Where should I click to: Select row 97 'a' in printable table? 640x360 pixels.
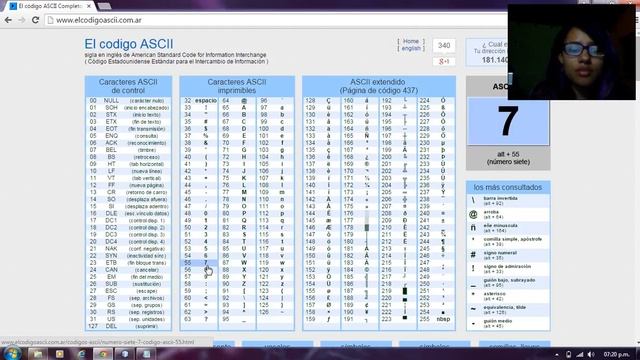click(x=275, y=107)
